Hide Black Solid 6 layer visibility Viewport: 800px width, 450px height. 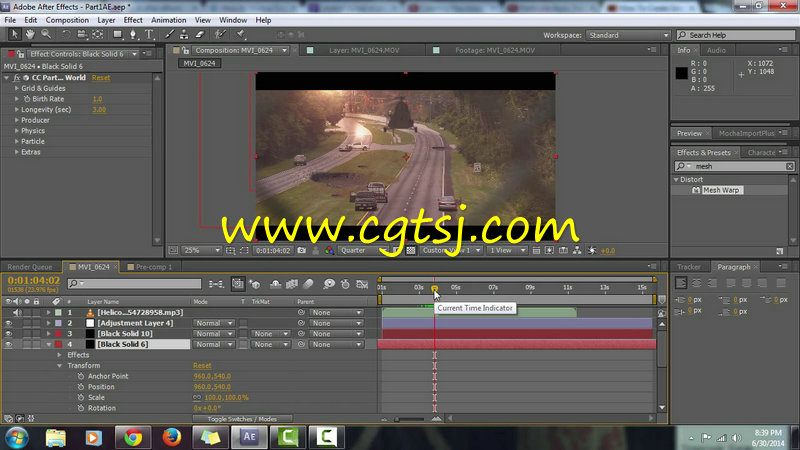8,344
